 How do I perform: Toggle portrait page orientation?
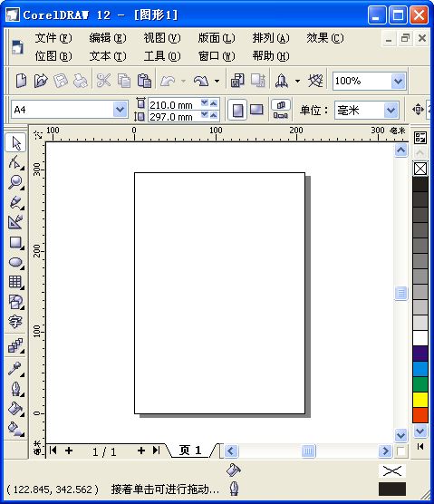pyautogui.click(x=237, y=110)
